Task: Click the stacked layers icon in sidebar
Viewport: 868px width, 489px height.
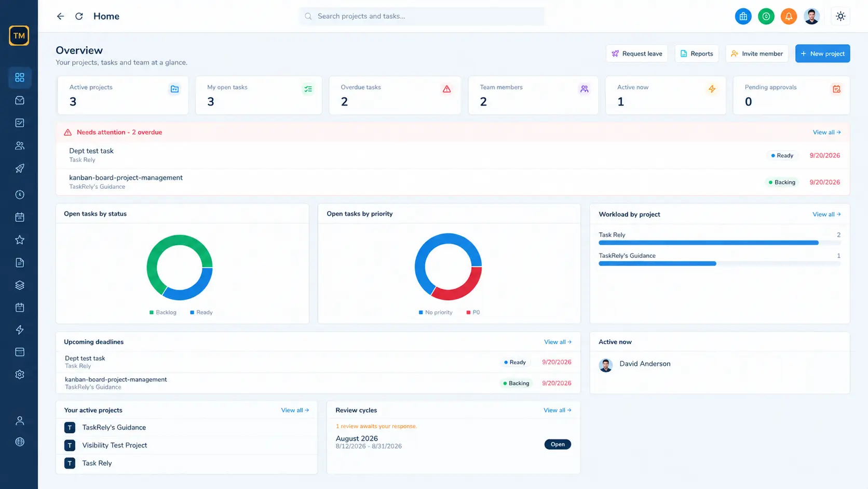Action: click(20, 285)
